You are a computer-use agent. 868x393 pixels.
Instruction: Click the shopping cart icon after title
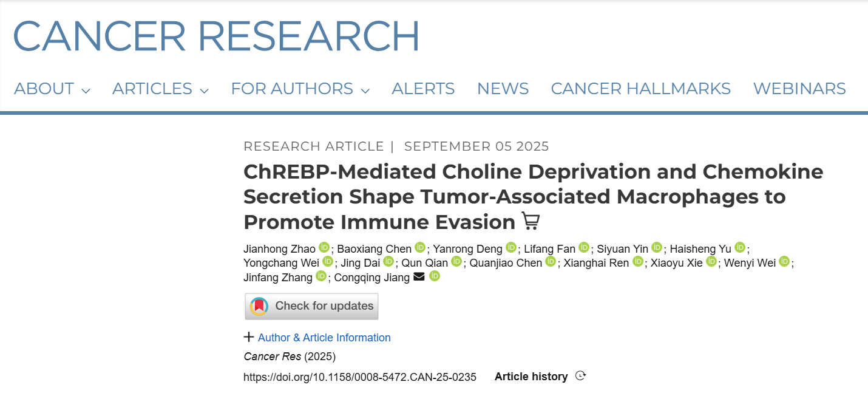coord(531,222)
